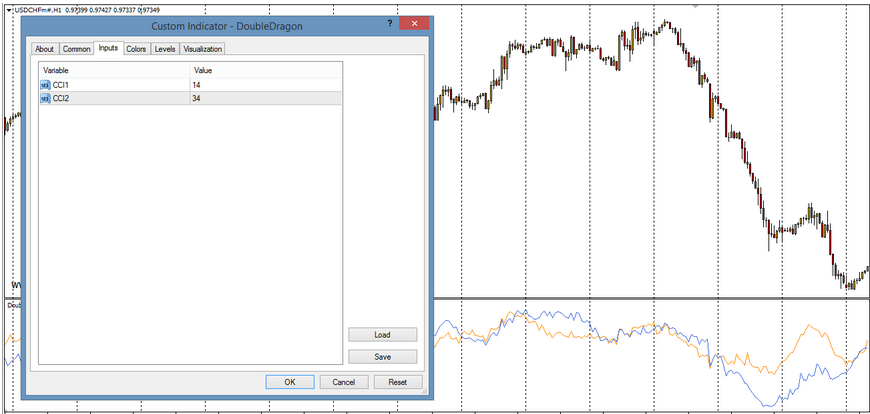Select the CCI2 value 34 cell
Image resolution: width=870 pixels, height=414 pixels.
click(265, 98)
